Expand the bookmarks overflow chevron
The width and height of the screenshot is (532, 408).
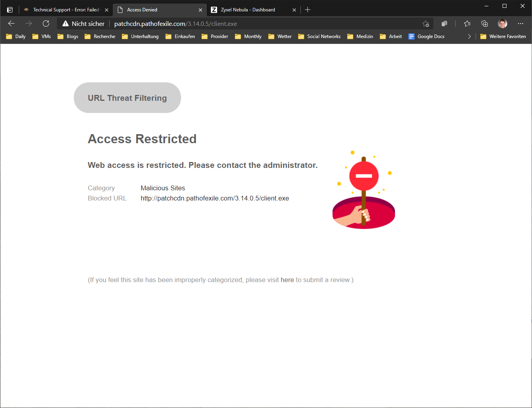coord(469,36)
